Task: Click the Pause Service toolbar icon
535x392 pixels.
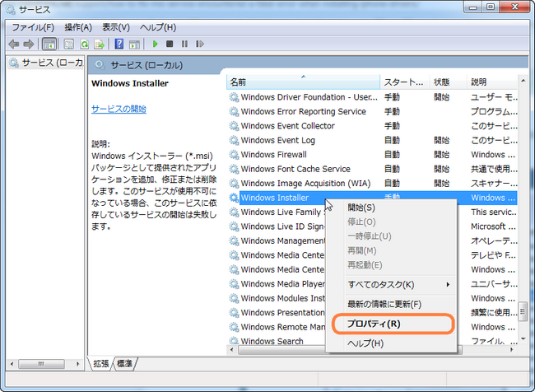Action: [x=184, y=44]
